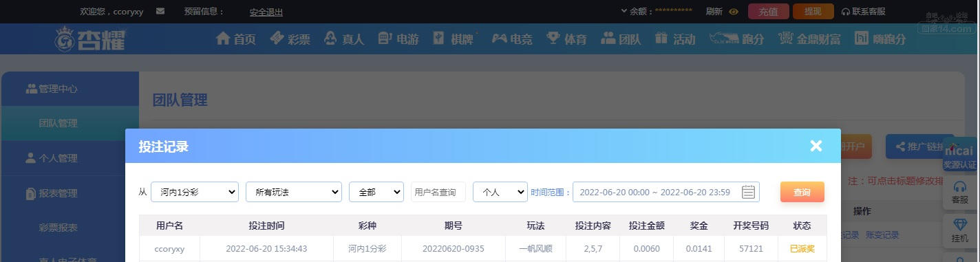Open the 彩票 lottery navigation item
This screenshot has width=980, height=262.
(290, 39)
